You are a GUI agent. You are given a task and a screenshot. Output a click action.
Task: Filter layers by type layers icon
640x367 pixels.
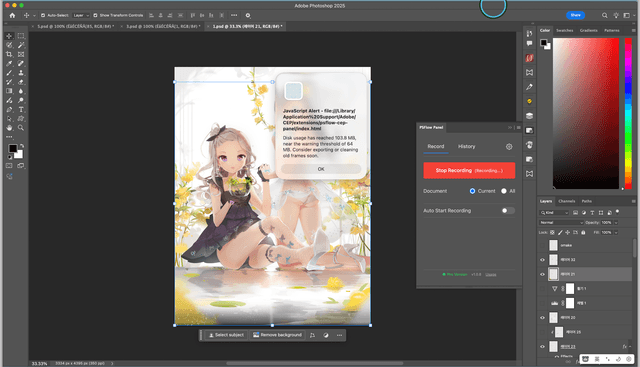point(592,213)
